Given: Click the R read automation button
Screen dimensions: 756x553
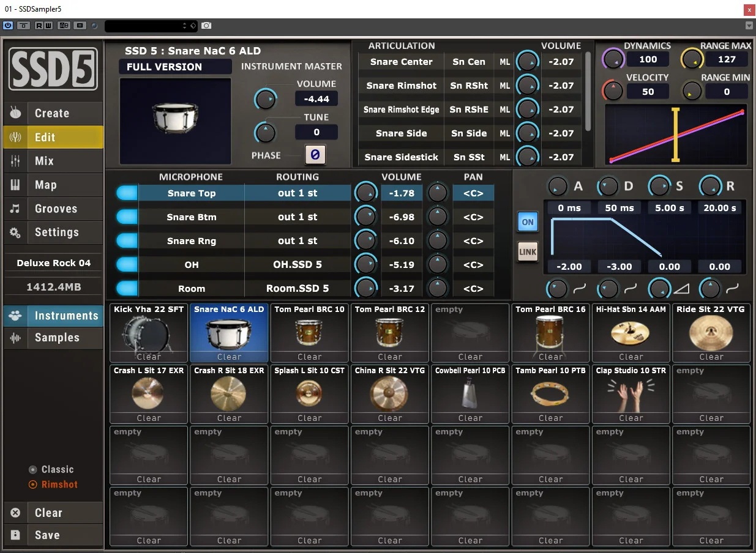Looking at the screenshot, I should [39, 26].
